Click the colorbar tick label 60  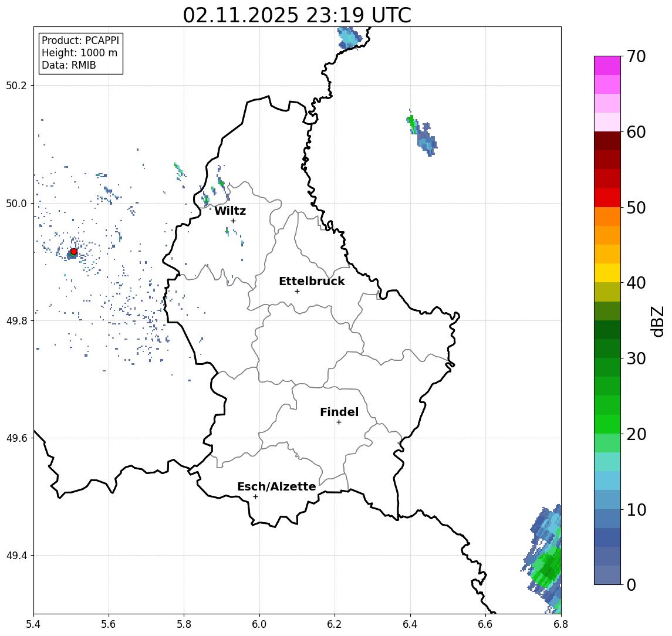[636, 132]
